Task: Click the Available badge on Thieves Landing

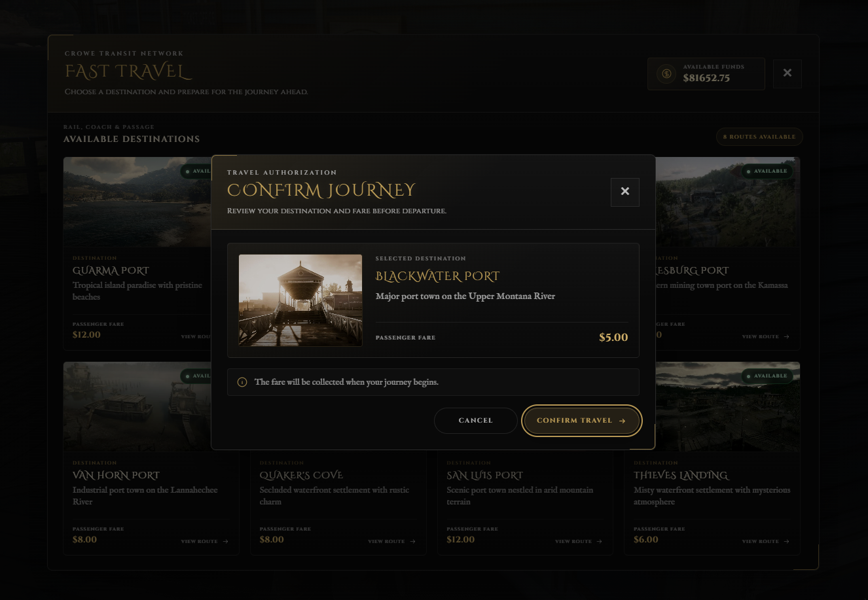Action: coord(767,376)
